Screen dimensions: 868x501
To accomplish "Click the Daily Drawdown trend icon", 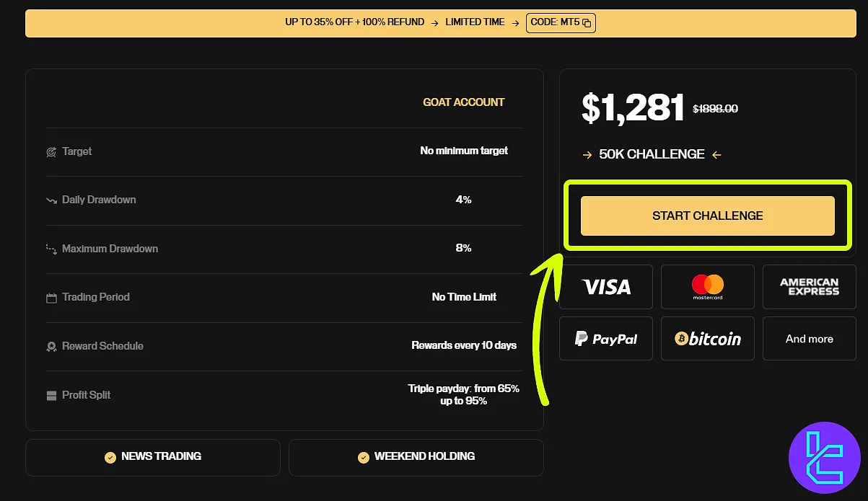I will pos(51,200).
